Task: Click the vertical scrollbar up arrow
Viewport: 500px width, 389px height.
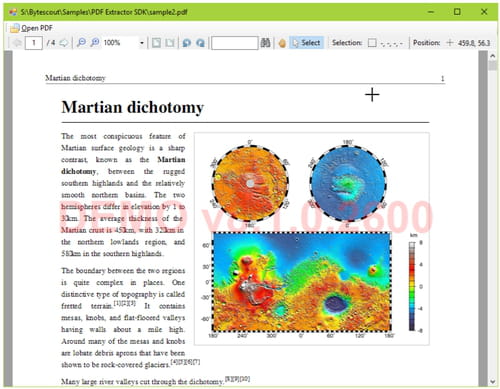Action: click(x=493, y=56)
